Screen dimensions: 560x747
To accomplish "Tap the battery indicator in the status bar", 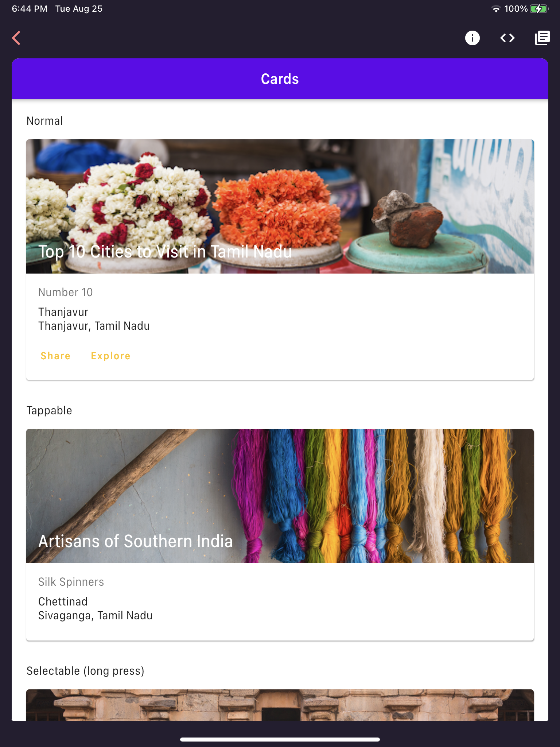I will (x=539, y=9).
